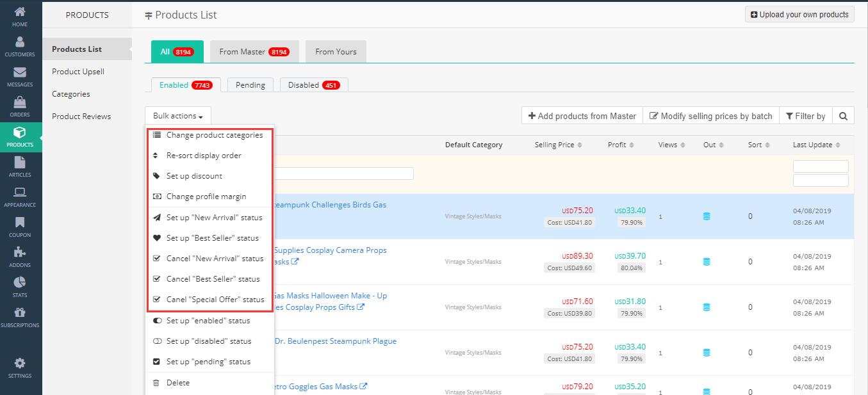The height and width of the screenshot is (395, 868).
Task: Sort the list by Profit column
Action: [x=619, y=145]
